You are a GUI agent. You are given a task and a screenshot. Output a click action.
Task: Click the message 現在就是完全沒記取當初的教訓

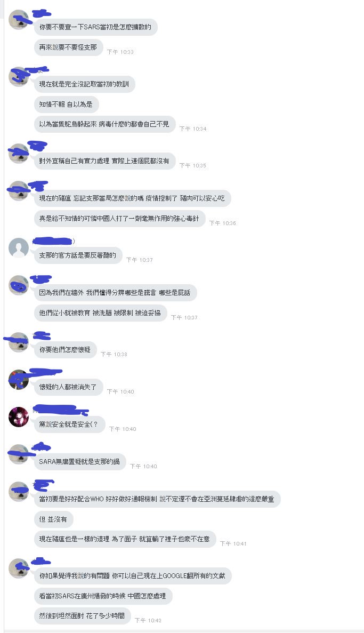[x=84, y=84]
